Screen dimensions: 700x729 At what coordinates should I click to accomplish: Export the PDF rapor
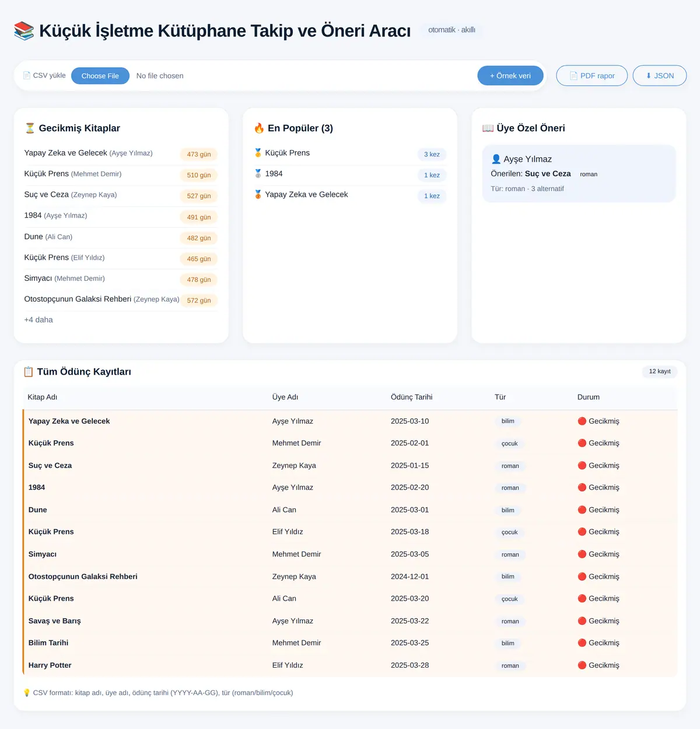[592, 76]
